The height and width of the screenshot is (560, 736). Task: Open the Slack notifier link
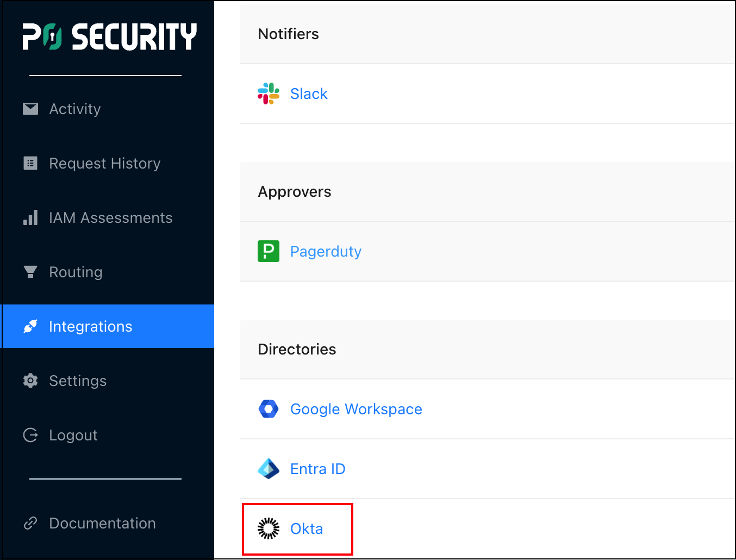pyautogui.click(x=309, y=93)
